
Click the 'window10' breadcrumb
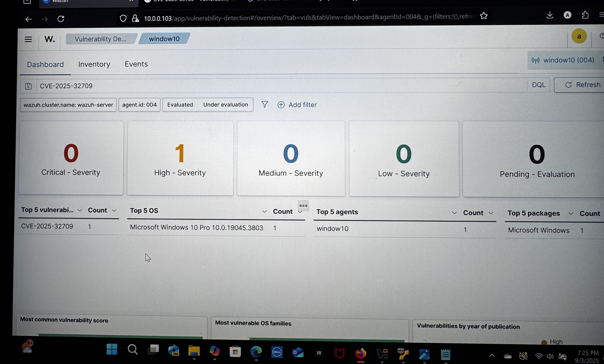pyautogui.click(x=164, y=39)
